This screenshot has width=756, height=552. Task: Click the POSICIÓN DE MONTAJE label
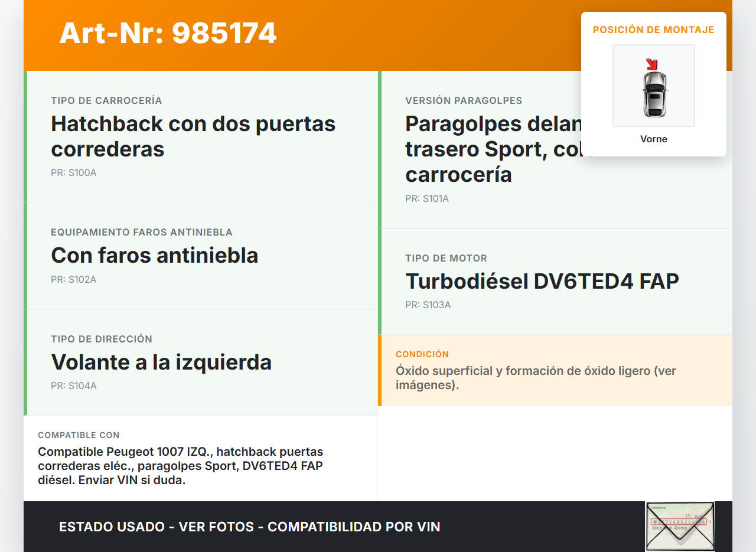point(654,30)
